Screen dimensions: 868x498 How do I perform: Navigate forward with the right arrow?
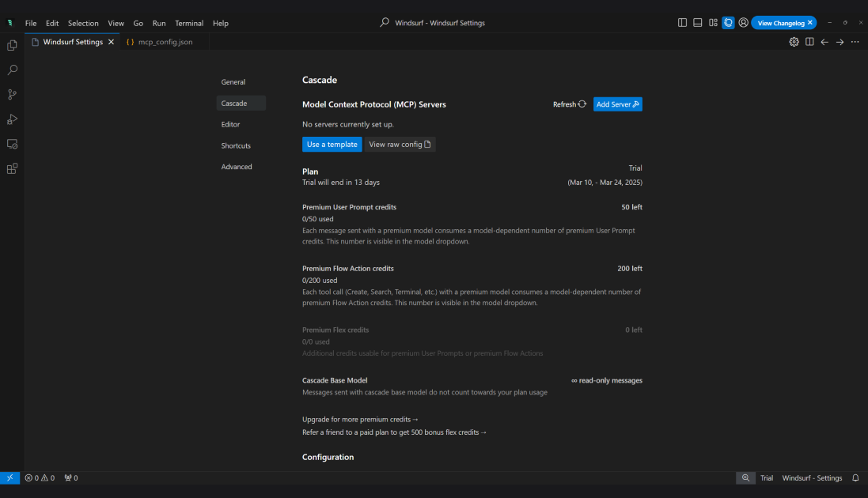tap(840, 42)
